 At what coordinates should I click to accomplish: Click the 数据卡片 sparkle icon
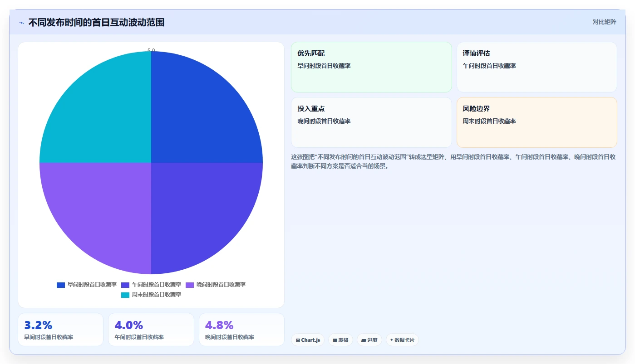[x=391, y=340]
